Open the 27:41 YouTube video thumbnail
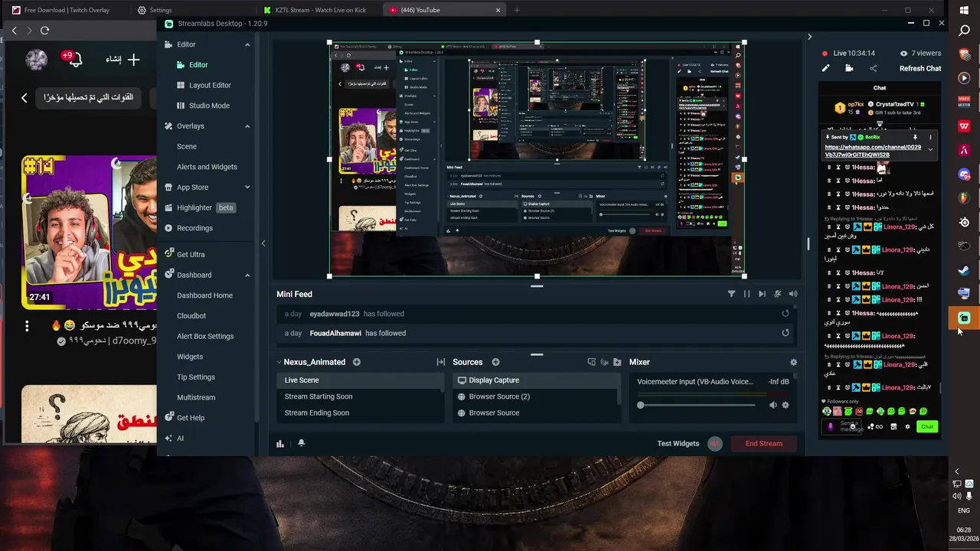Screen dimensions: 980x551 89,232
